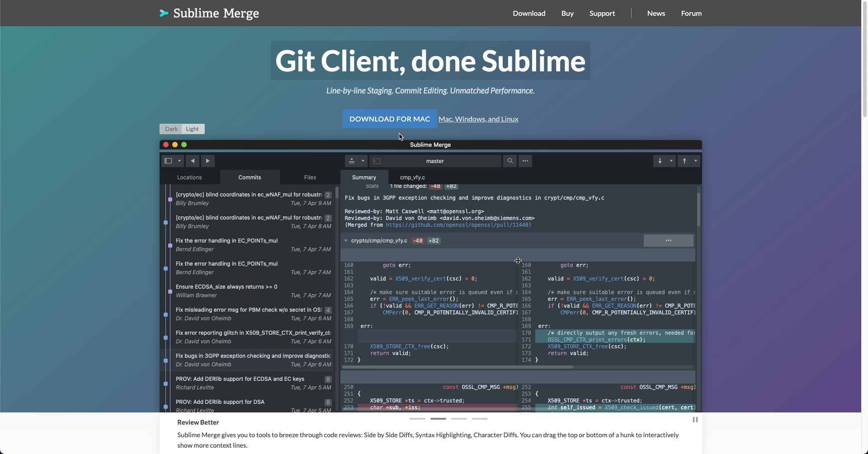Click the pull down-arrow icon
868x454 pixels.
tap(660, 161)
